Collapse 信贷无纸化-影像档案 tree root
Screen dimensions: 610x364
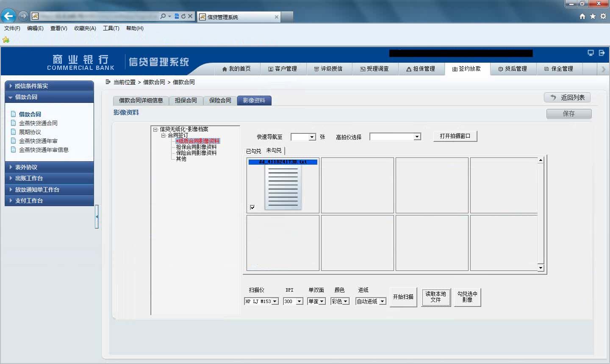pyautogui.click(x=155, y=130)
